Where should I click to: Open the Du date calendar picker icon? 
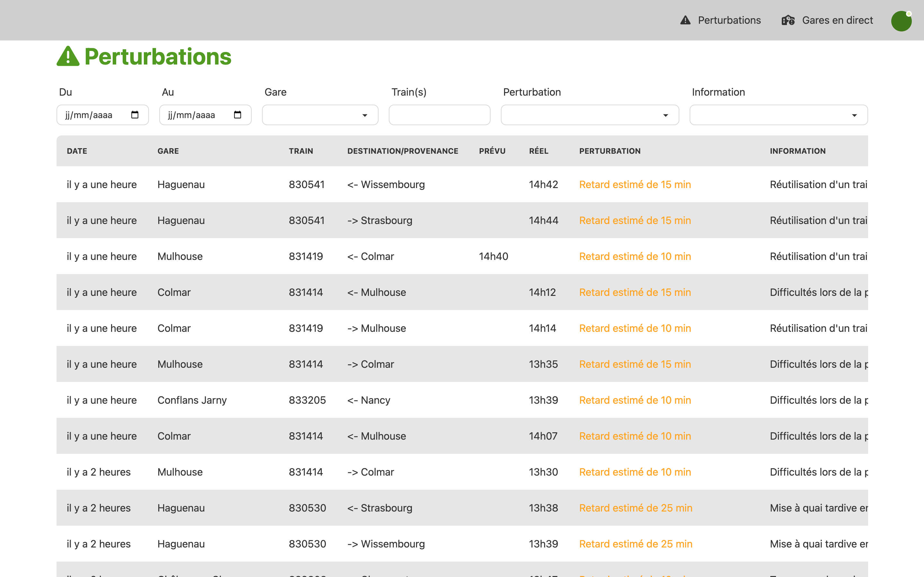pos(135,115)
